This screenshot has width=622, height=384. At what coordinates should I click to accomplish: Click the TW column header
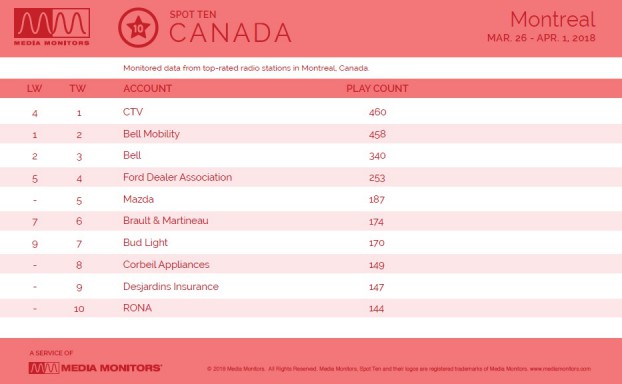[x=78, y=88]
